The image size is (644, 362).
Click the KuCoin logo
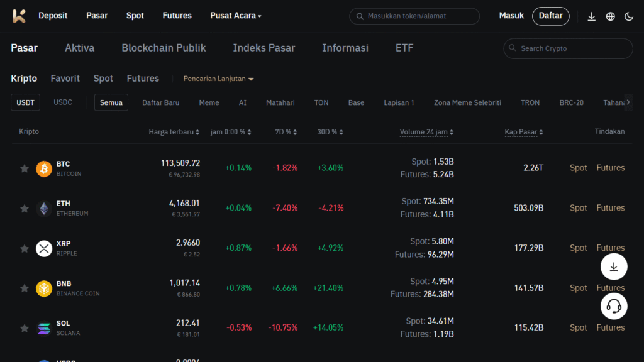tap(19, 16)
